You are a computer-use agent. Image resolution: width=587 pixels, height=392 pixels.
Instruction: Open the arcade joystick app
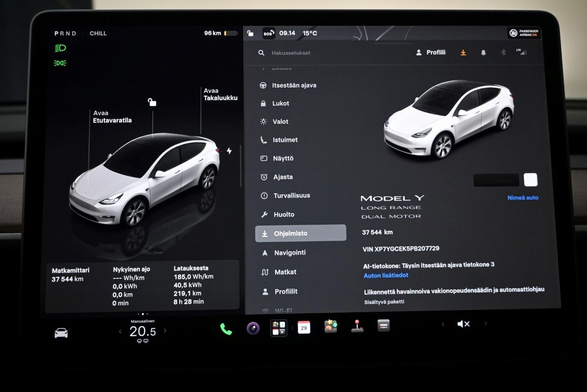(357, 326)
